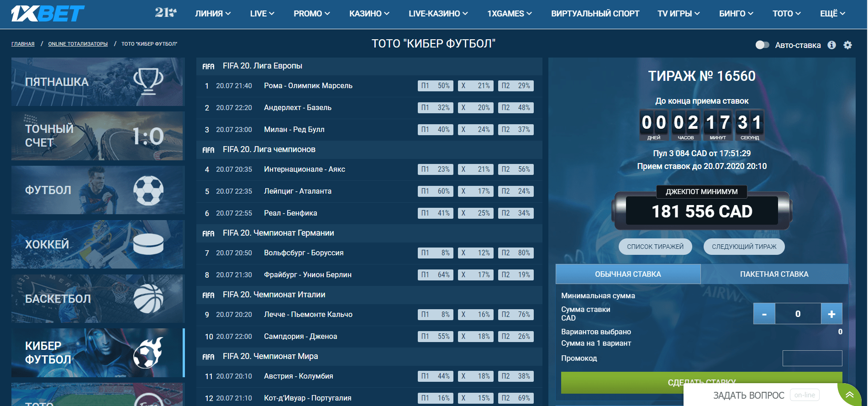The width and height of the screenshot is (868, 406).
Task: Click the soccer ball icon on Футбол card
Action: 148,190
